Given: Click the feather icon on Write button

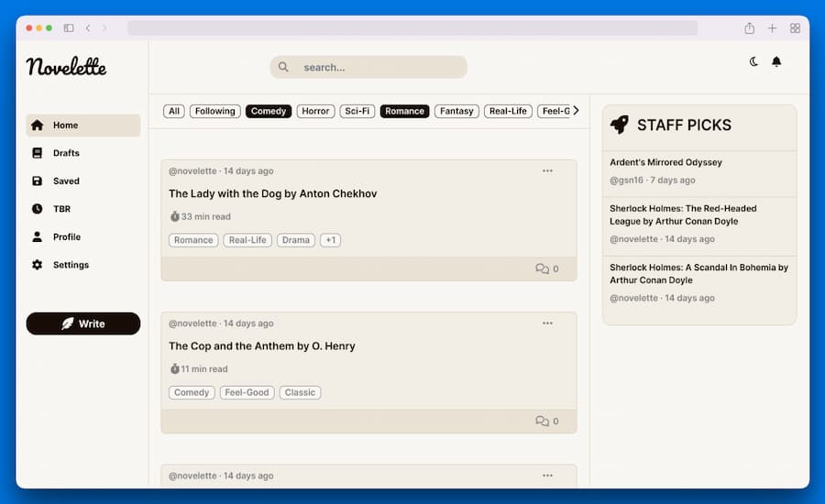Looking at the screenshot, I should coord(67,323).
